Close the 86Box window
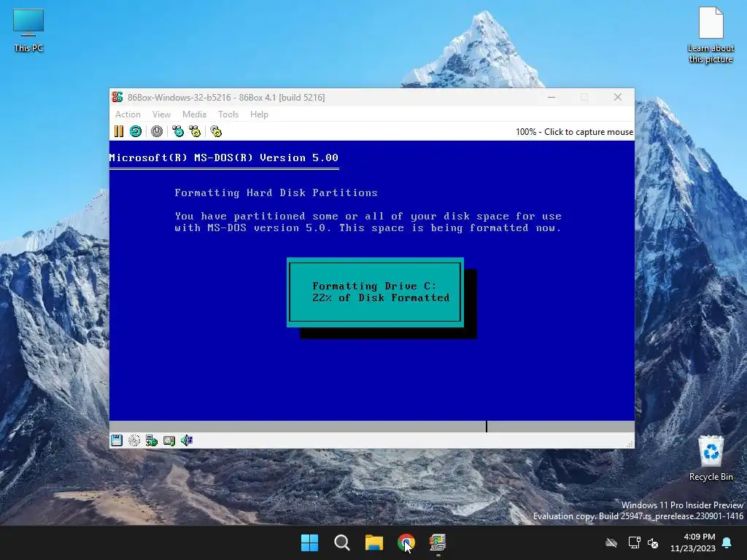 [x=618, y=97]
